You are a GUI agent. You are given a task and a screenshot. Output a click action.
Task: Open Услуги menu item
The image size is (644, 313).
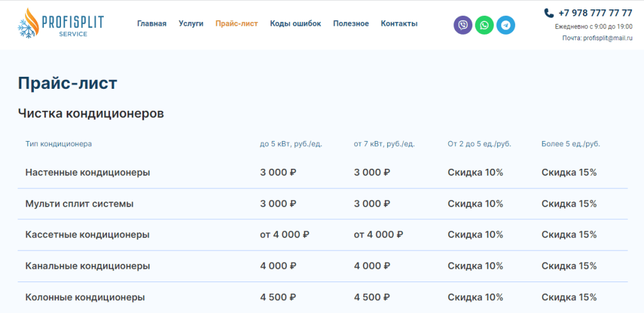(191, 24)
